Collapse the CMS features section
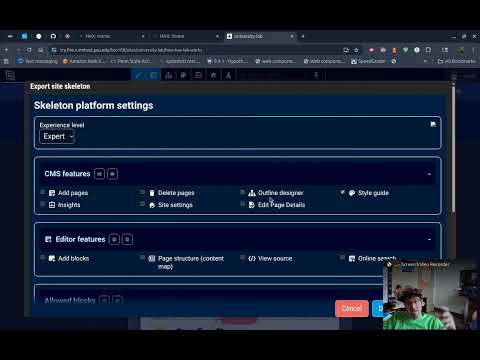The height and width of the screenshot is (360, 480). (x=429, y=174)
